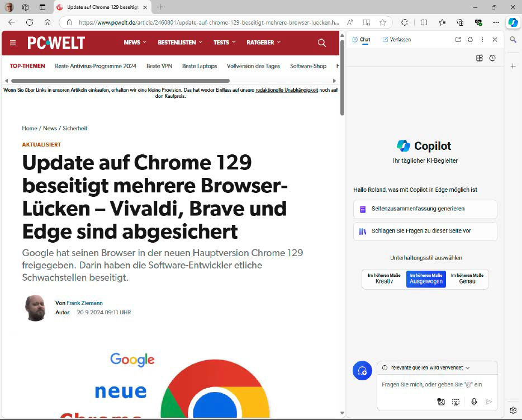Open a new browser tab

160,7
